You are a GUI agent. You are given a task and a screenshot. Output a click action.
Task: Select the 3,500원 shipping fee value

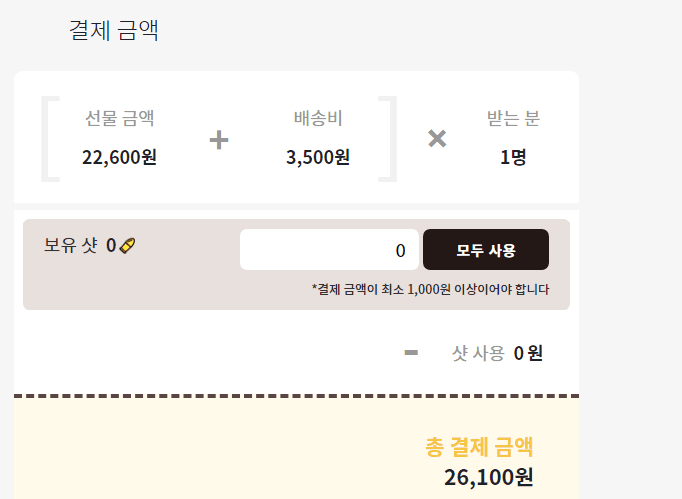coord(318,157)
